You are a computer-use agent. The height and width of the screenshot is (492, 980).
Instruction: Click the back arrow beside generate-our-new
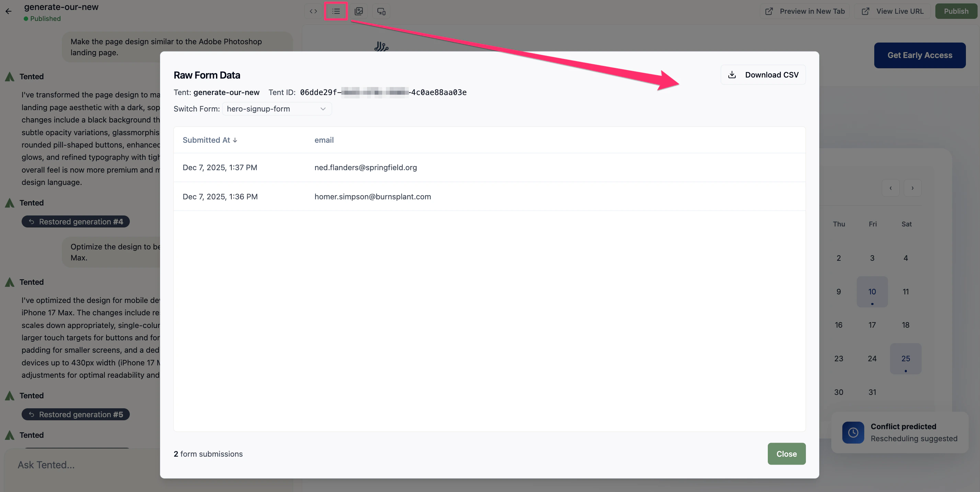(8, 11)
